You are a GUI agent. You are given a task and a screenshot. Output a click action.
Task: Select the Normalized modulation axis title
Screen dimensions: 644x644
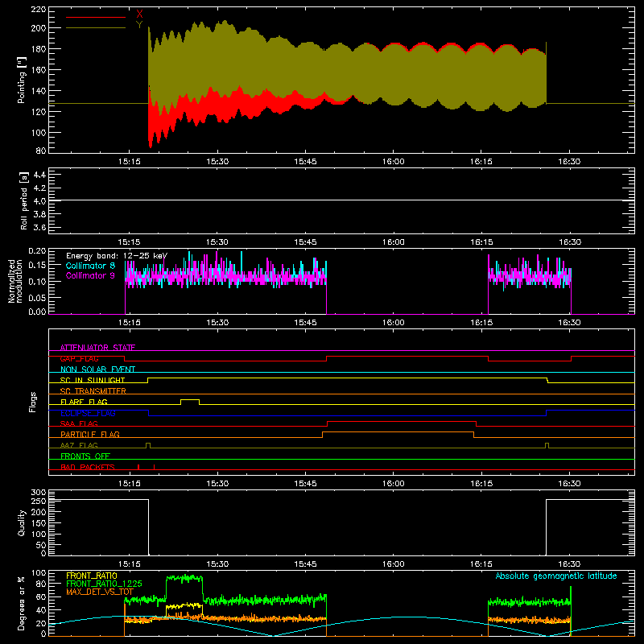pos(16,281)
